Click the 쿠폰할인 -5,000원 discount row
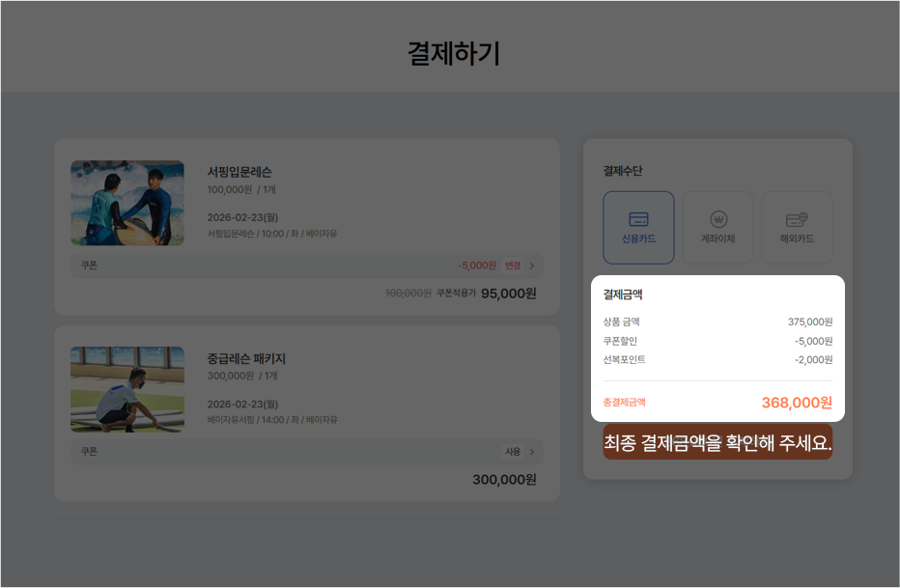Viewport: 900px width, 588px height. [718, 341]
